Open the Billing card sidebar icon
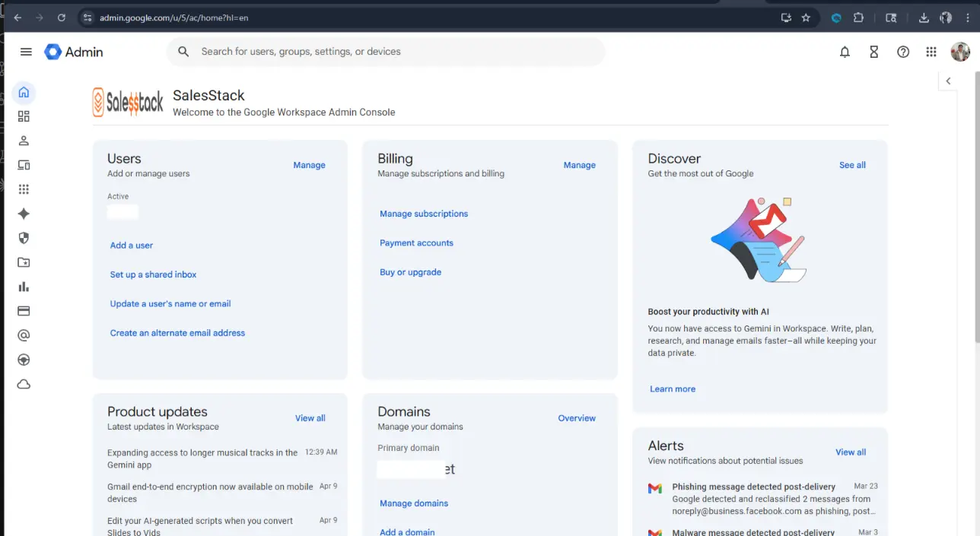The image size is (980, 536). pyautogui.click(x=24, y=311)
